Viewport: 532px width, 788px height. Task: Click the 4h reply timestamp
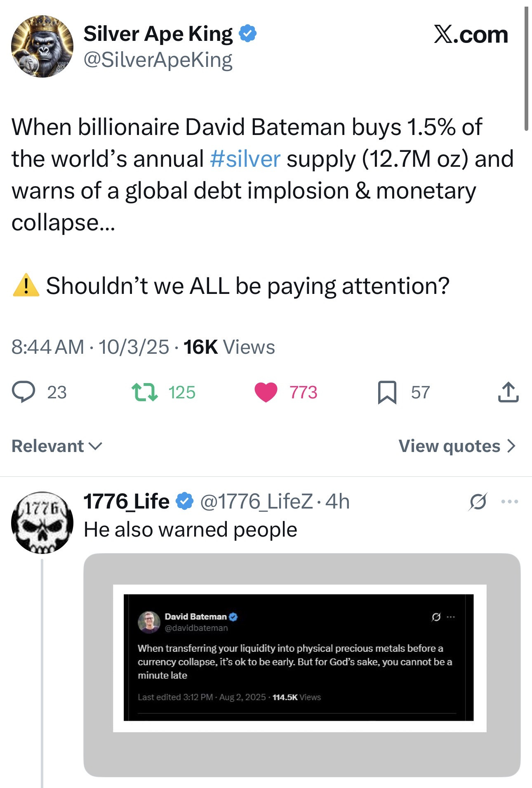coord(337,502)
